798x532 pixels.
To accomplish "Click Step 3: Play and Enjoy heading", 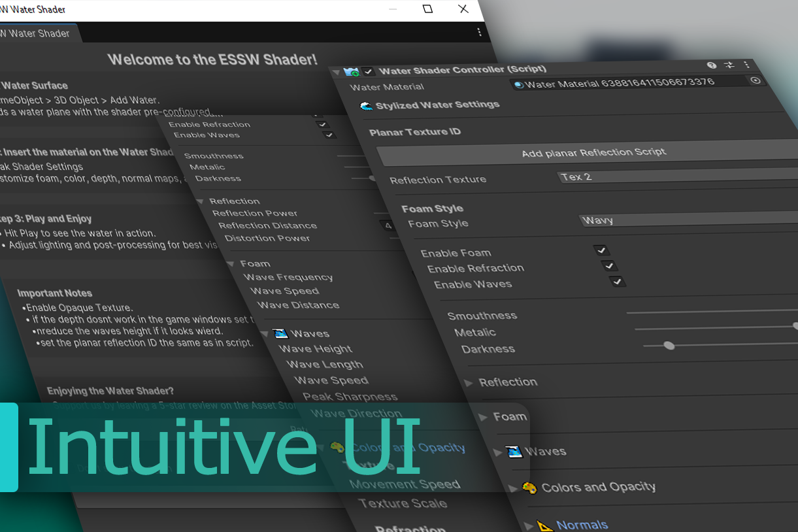I will 45,219.
